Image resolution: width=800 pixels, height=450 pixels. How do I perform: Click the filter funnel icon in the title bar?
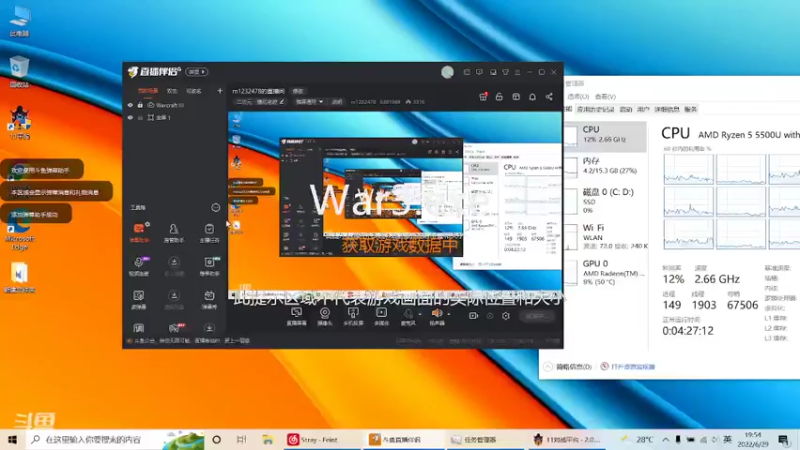(505, 72)
